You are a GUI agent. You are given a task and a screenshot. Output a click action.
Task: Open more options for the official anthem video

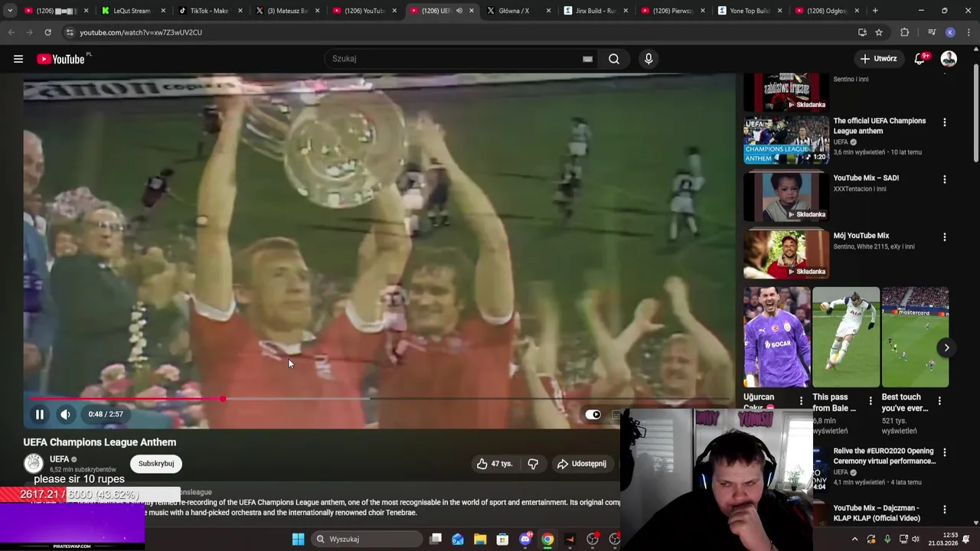click(944, 122)
